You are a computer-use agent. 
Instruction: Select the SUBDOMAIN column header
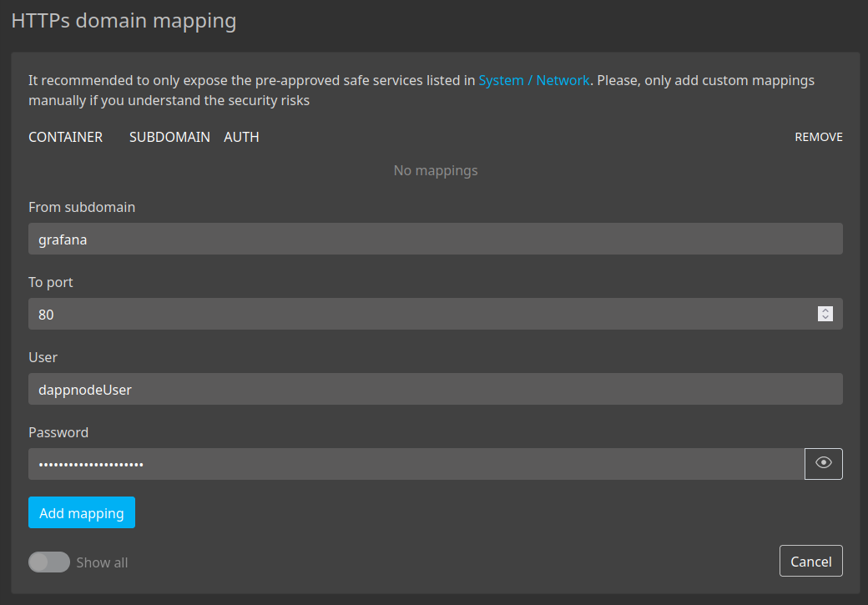pos(169,137)
